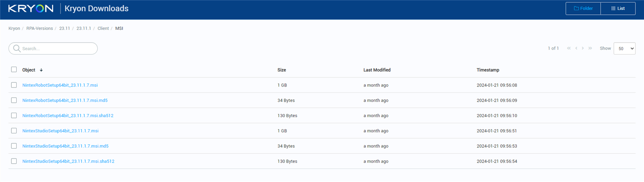
Task: Switch to Folder view
Action: [583, 9]
